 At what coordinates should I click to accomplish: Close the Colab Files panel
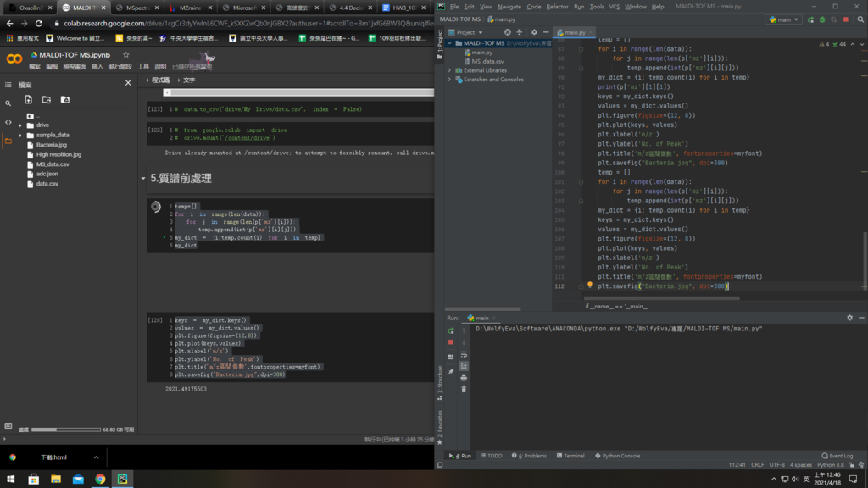pos(128,83)
